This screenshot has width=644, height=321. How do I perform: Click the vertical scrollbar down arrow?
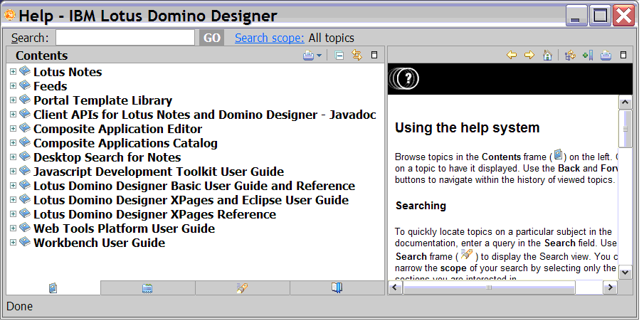(625, 272)
